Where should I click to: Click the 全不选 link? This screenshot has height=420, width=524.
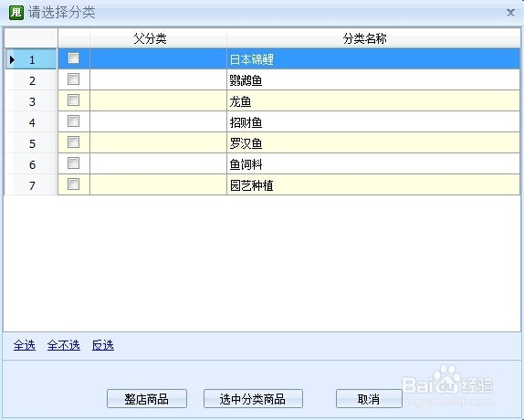(x=64, y=345)
